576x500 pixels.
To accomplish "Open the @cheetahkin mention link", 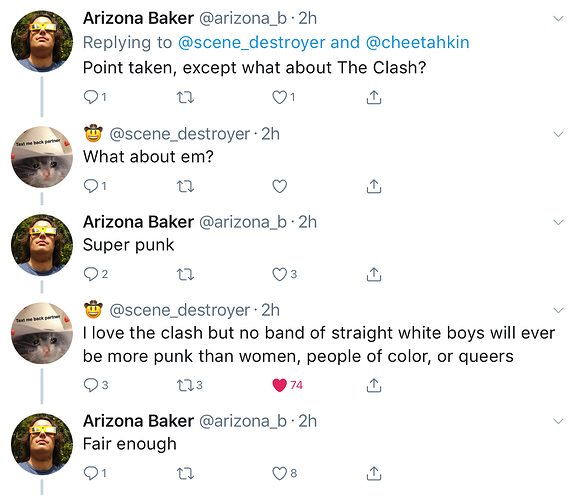I will (418, 43).
